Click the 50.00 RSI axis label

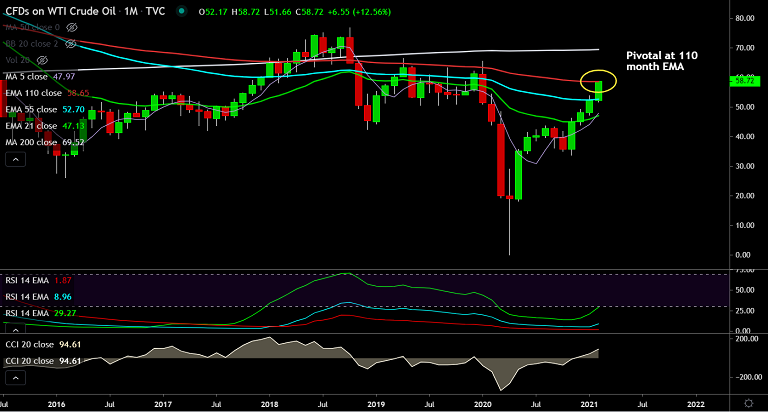tap(744, 291)
